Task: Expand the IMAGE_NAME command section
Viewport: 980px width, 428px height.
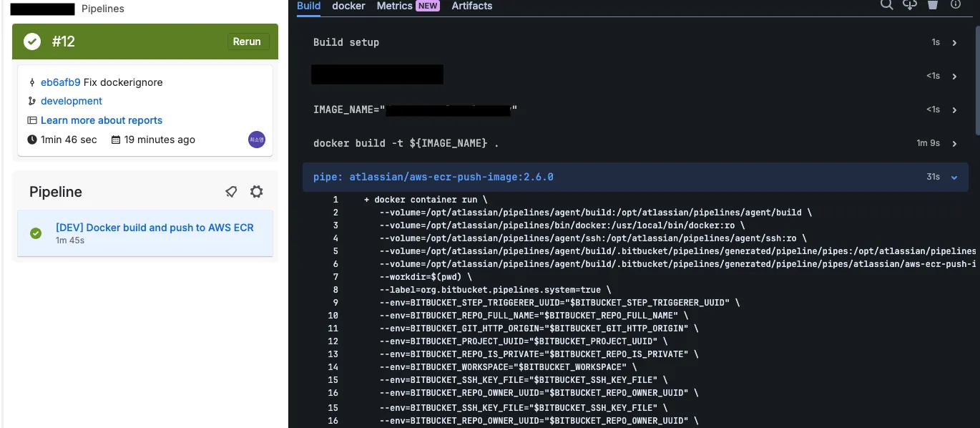Action: (954, 110)
